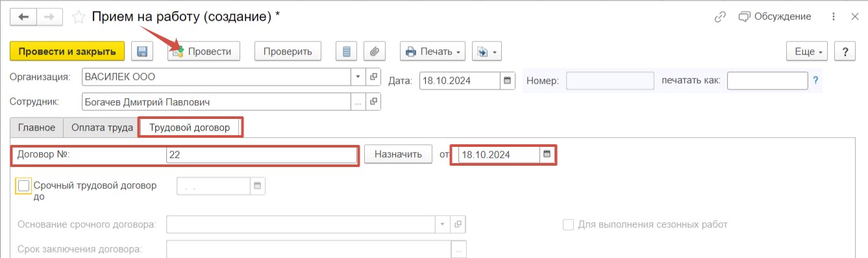The image size is (868, 258).
Task: Click the paperclip attachments icon
Action: tap(375, 51)
